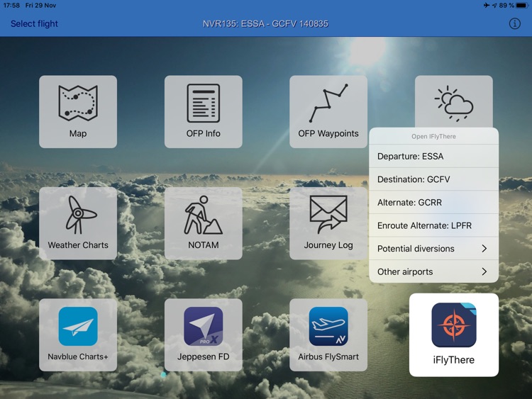Tap the 17:58 clock in status bar
Image resolution: width=532 pixels, height=399 pixels.
click(x=11, y=6)
